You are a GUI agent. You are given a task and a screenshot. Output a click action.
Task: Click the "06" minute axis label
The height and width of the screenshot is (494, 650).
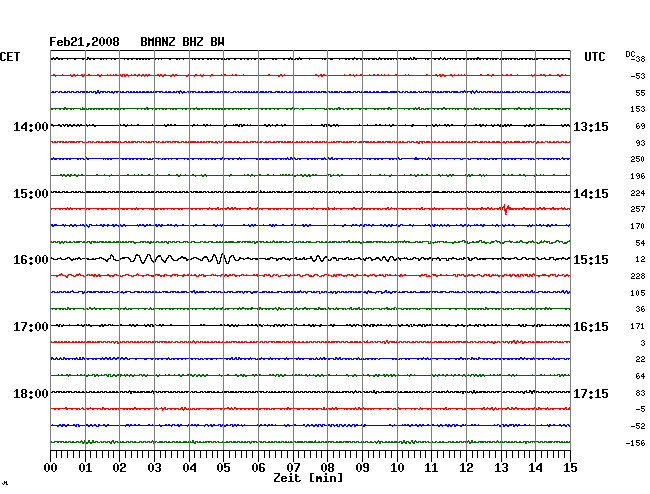258,468
